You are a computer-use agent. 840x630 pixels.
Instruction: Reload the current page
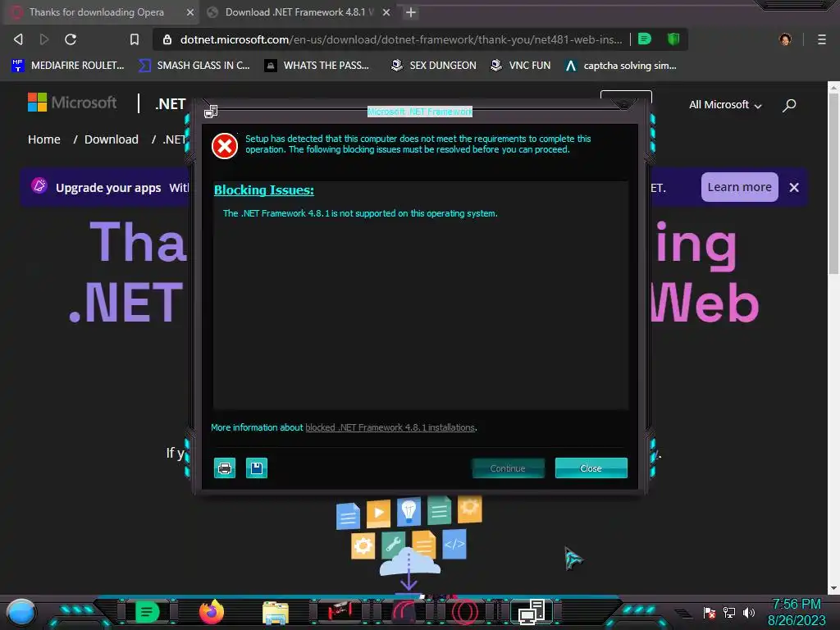pyautogui.click(x=71, y=39)
